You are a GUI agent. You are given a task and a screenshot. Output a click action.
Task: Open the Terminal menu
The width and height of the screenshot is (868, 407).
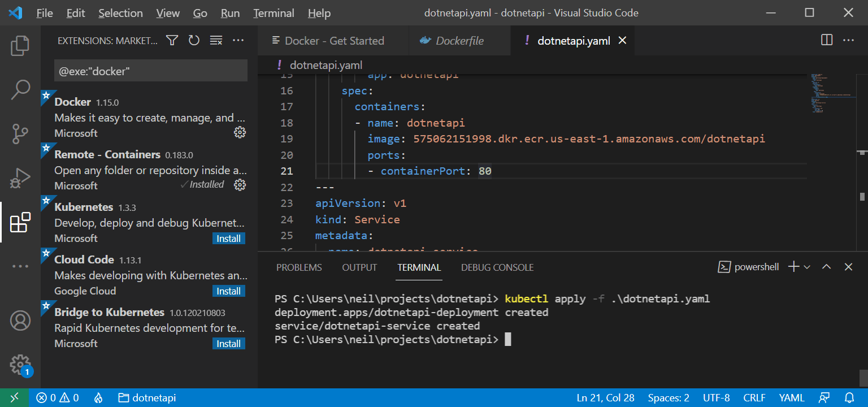[x=274, y=13]
